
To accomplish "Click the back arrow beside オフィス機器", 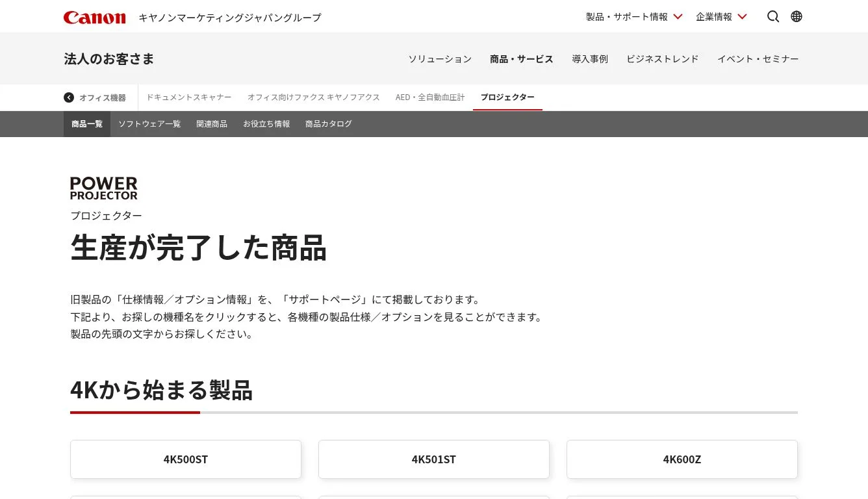I will [69, 97].
